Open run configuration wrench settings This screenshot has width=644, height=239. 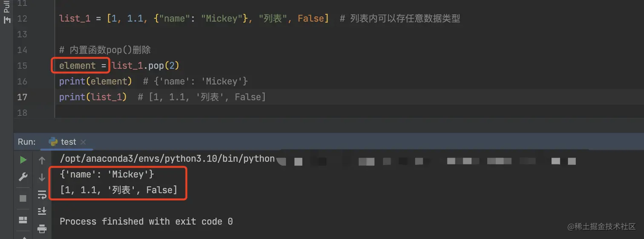(x=23, y=177)
